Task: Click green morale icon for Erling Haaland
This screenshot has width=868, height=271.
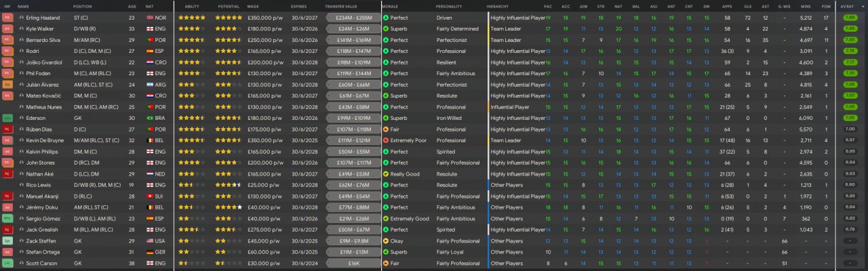Action: point(386,18)
